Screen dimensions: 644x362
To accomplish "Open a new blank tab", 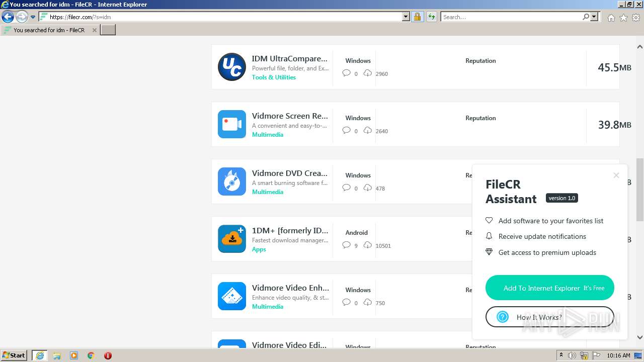I will [x=108, y=30].
